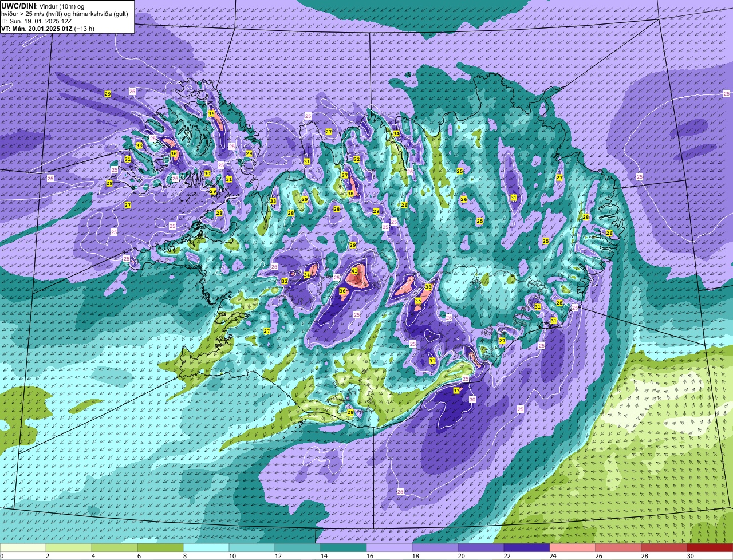Click the 6–8 m/s olive green legend segment
733x560 pixels.
160,548
